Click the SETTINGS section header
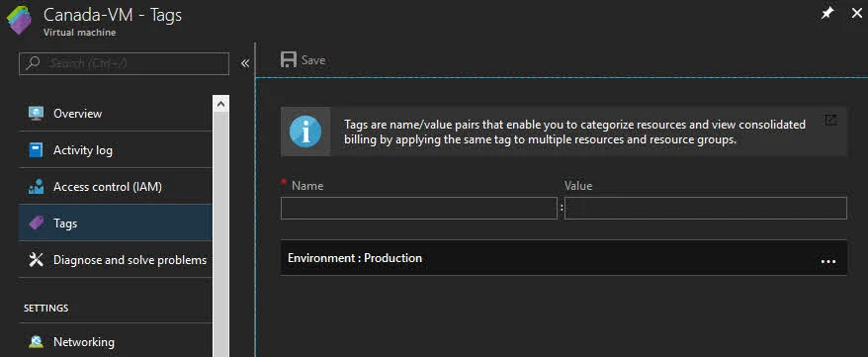 click(45, 308)
